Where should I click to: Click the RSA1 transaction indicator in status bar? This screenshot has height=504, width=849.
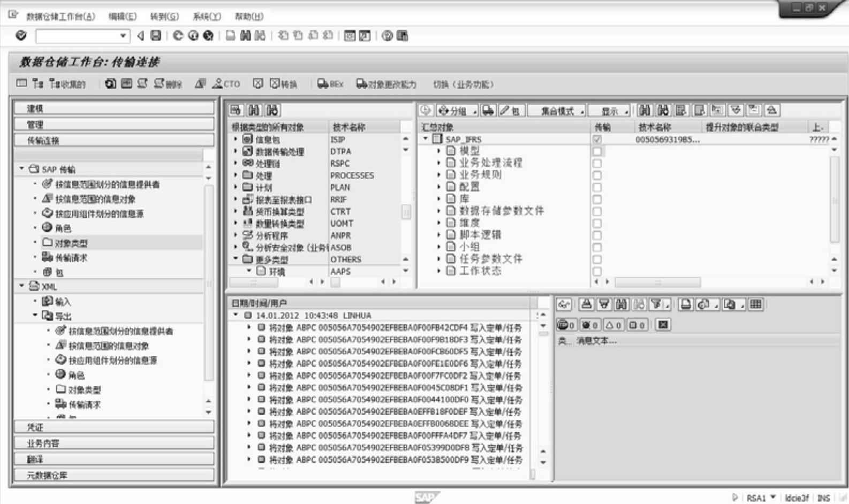756,498
